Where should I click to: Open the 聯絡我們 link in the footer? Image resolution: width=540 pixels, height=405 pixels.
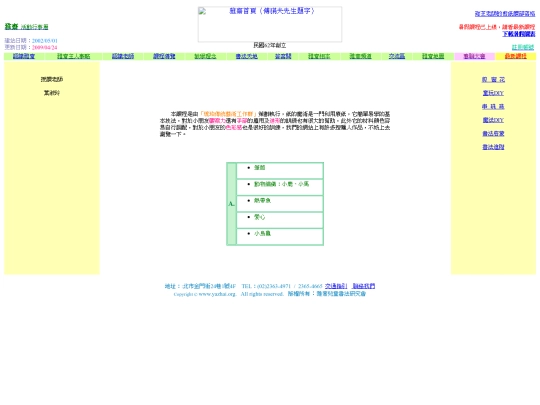[363, 286]
